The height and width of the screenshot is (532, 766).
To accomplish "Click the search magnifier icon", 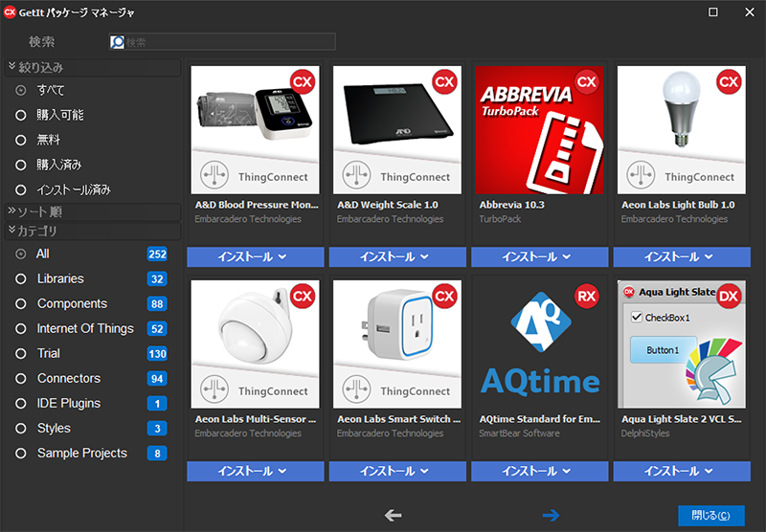I will (x=118, y=42).
